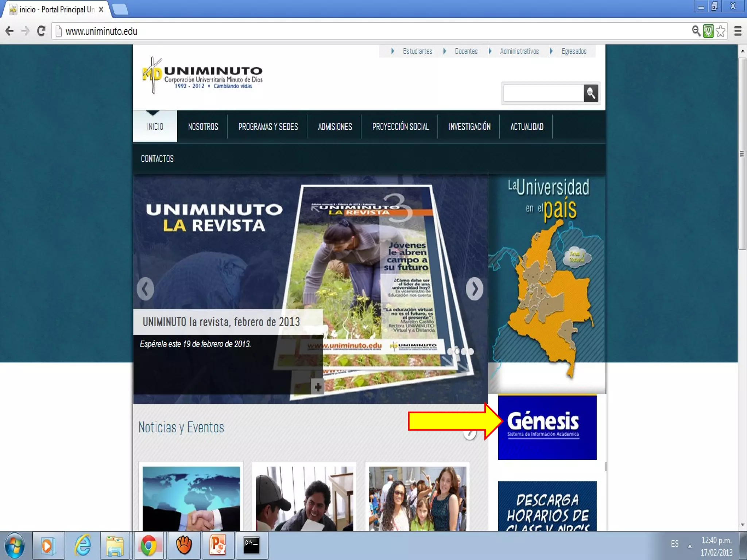Expand the Estudiantes link arrow

click(x=392, y=51)
